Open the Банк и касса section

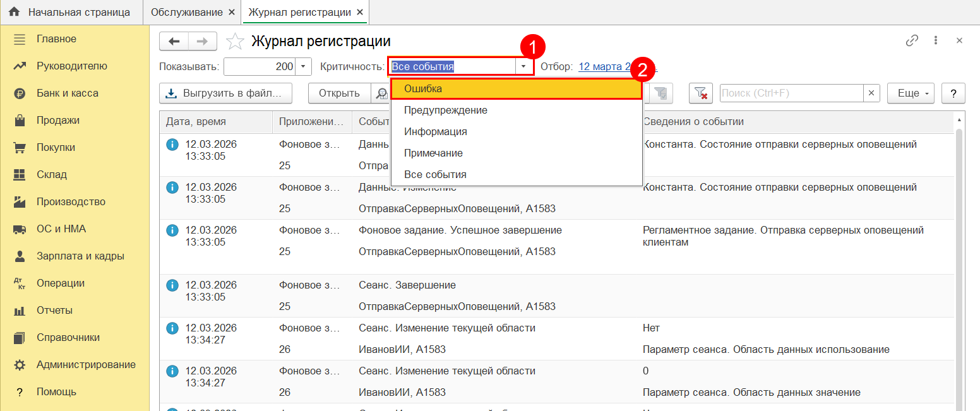(x=67, y=93)
